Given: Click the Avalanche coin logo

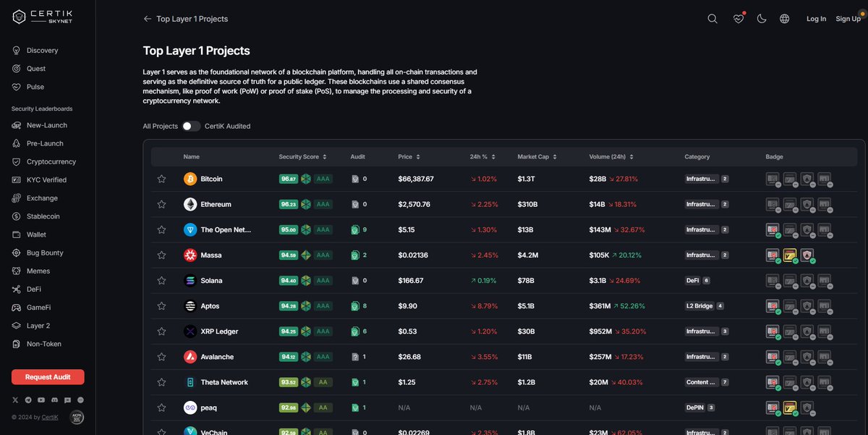Looking at the screenshot, I should pos(190,357).
